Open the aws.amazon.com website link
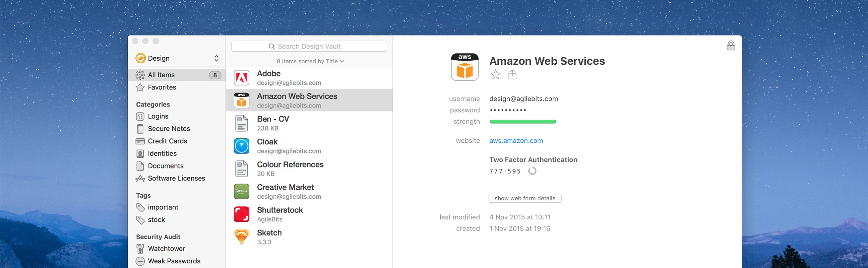This screenshot has width=868, height=268. click(x=516, y=141)
